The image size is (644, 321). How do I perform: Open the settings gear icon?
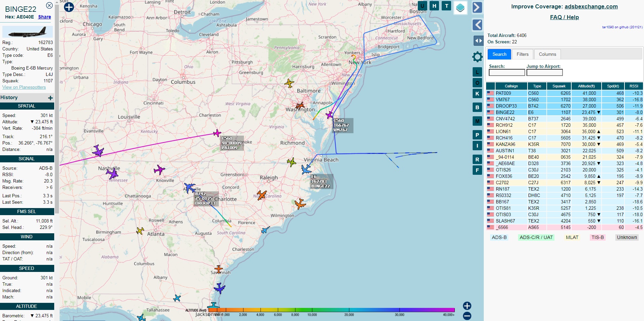[x=477, y=57]
